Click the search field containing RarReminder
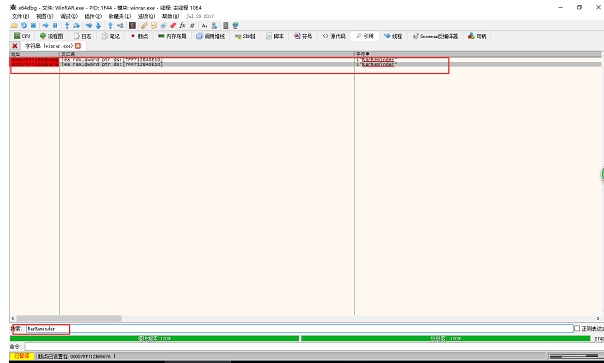 click(300, 328)
